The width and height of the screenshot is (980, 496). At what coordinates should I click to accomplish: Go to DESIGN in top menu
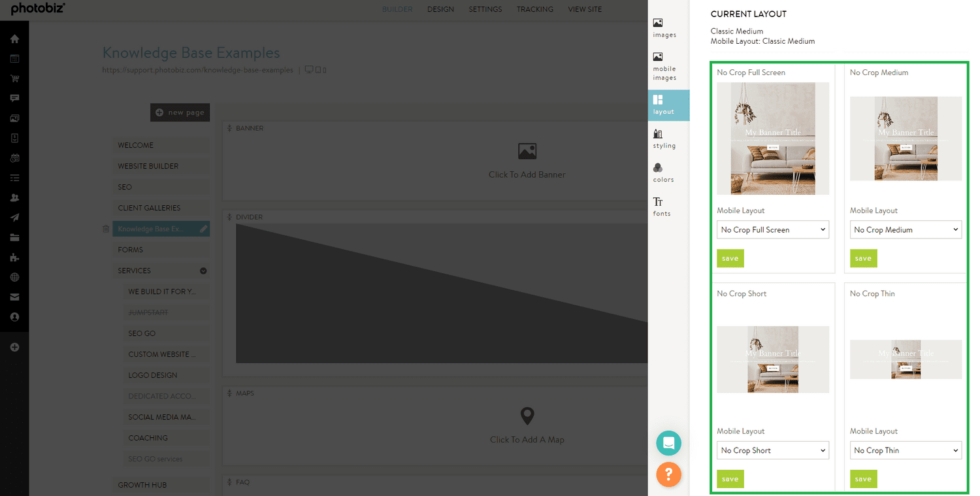[x=440, y=9]
